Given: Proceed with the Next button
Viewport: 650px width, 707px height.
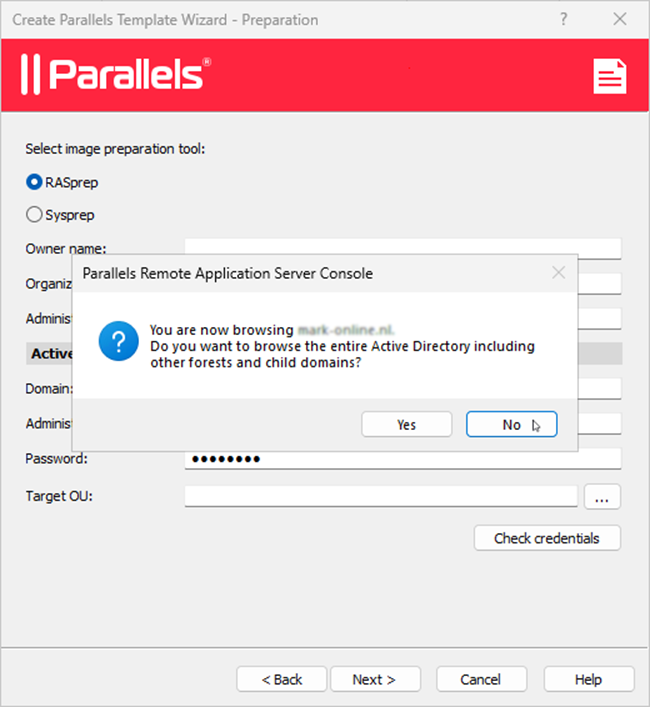Looking at the screenshot, I should pos(374,679).
